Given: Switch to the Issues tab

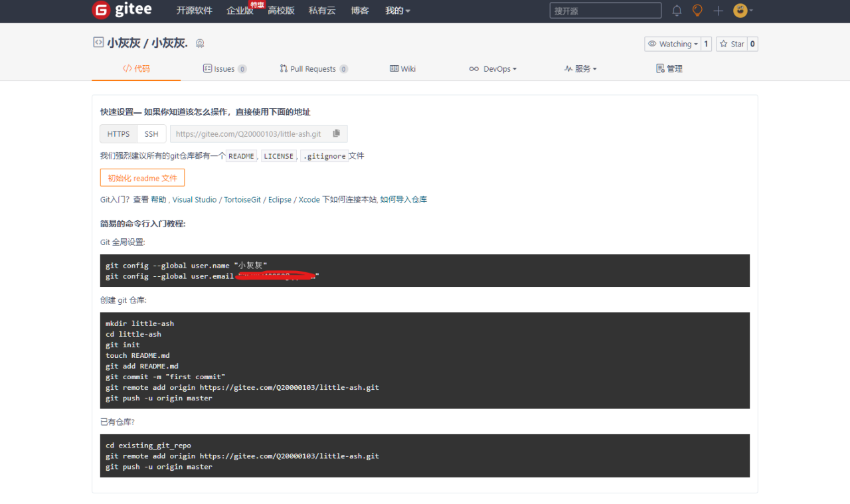Looking at the screenshot, I should pos(224,69).
